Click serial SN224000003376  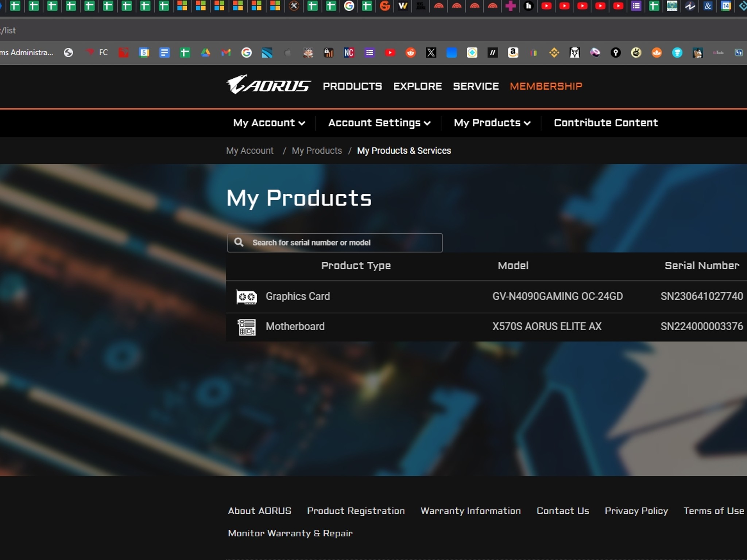(702, 326)
